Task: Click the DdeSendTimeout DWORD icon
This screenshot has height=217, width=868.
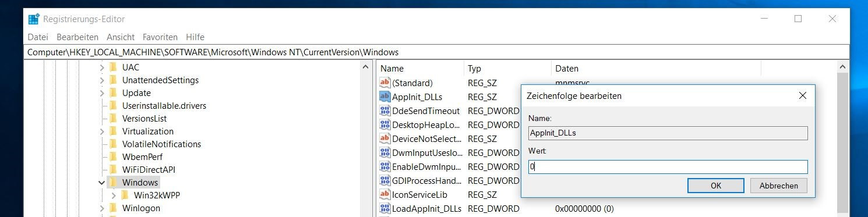Action: (384, 111)
